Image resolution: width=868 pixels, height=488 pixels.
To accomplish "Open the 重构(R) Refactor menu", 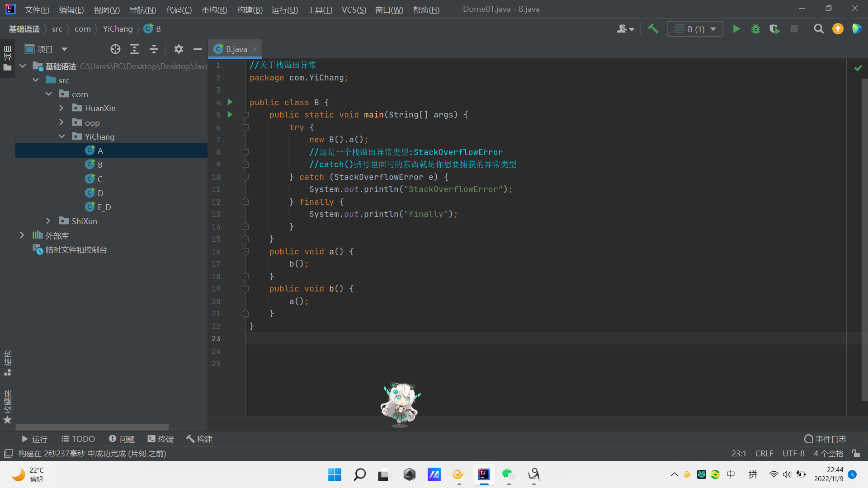I will point(214,9).
